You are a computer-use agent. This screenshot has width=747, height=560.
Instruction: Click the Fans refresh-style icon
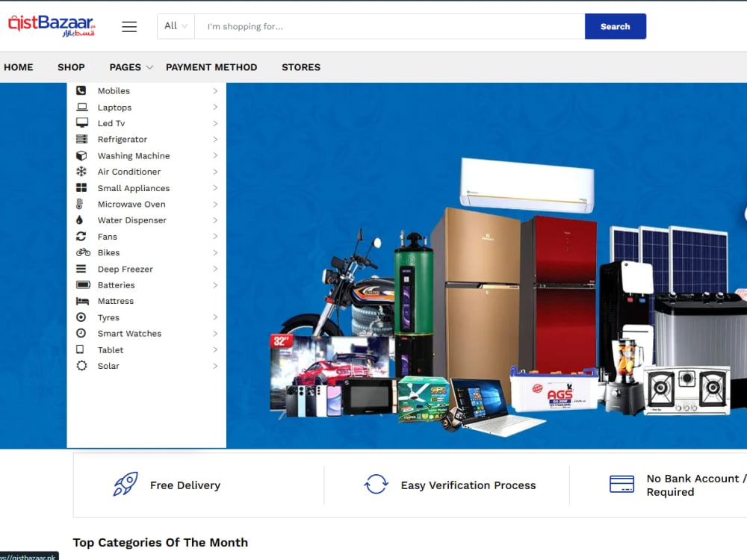(81, 236)
